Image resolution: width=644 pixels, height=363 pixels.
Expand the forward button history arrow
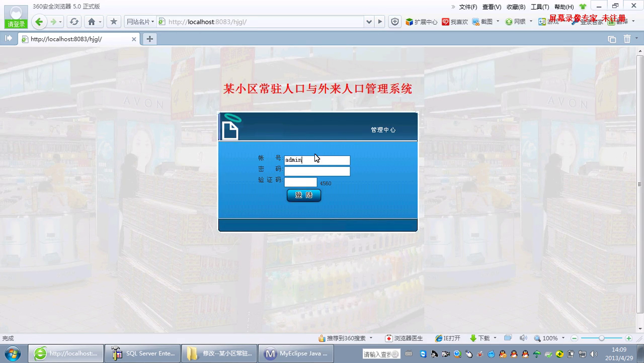coord(60,22)
